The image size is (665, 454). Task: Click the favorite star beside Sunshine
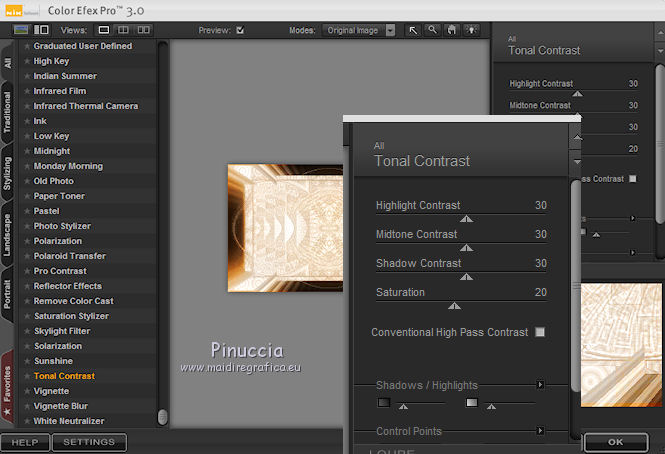coord(27,361)
